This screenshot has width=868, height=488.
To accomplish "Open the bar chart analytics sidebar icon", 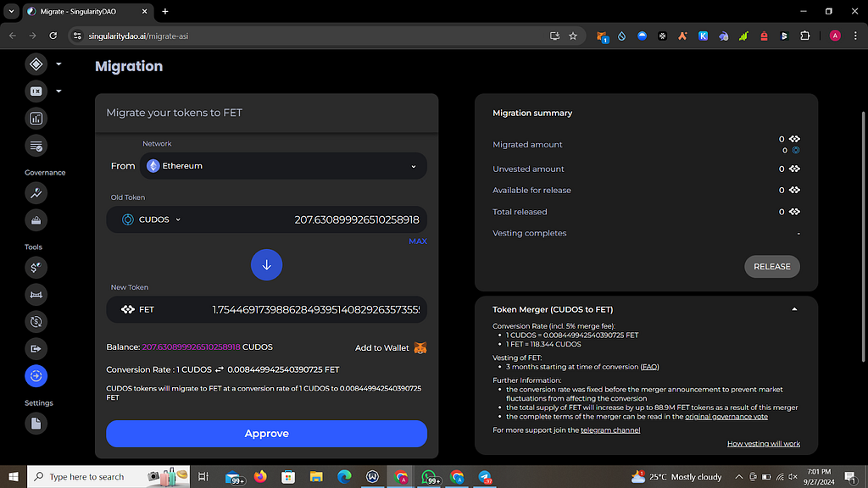I will (36, 119).
